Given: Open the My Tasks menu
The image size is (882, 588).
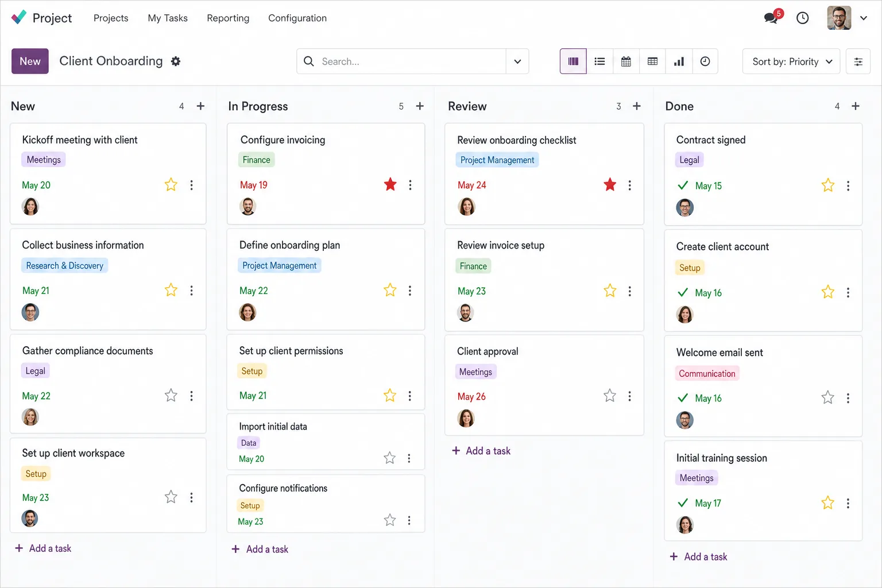Looking at the screenshot, I should 168,18.
